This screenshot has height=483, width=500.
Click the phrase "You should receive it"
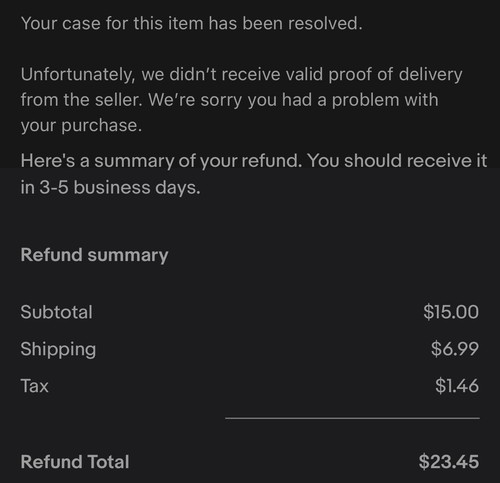pyautogui.click(x=397, y=161)
